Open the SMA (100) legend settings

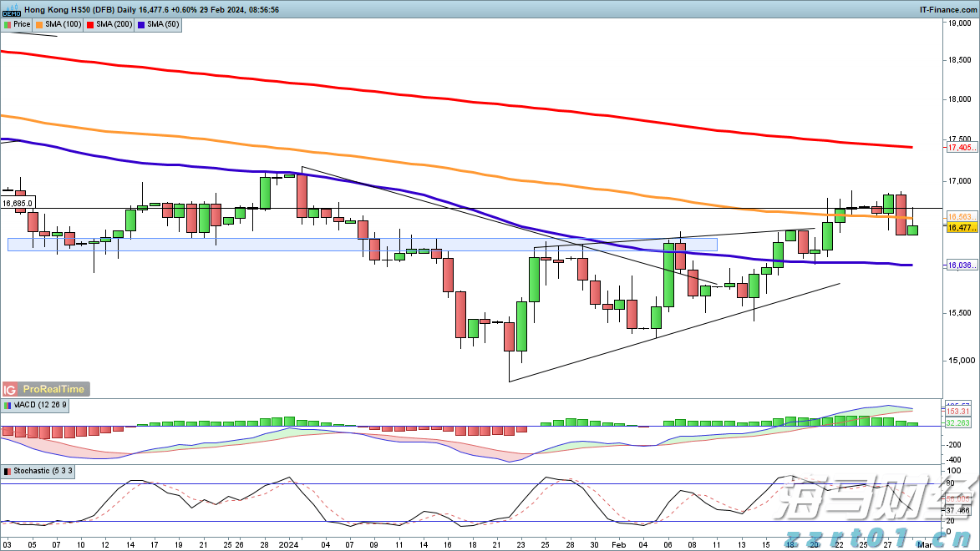(x=63, y=25)
